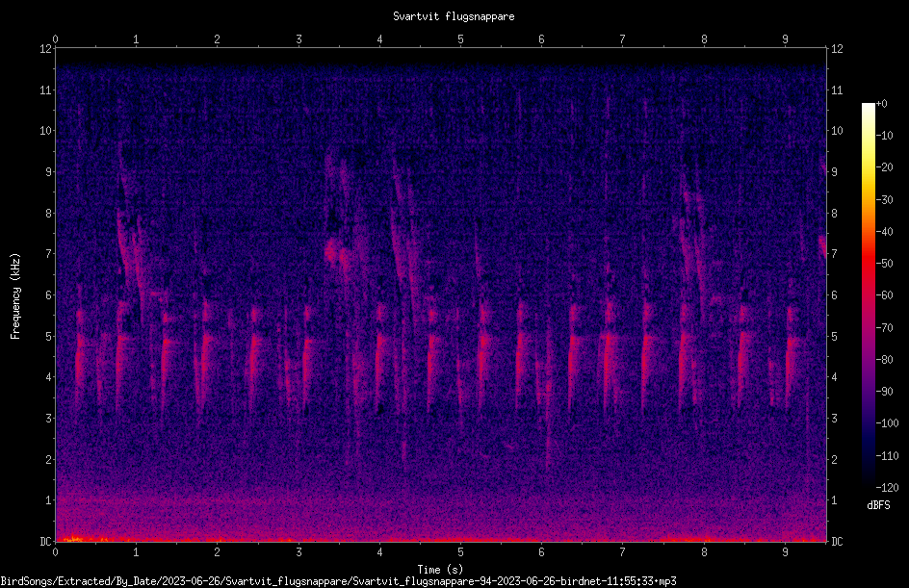Click the color scale bar legend
This screenshot has width=909, height=588.
coord(868,295)
